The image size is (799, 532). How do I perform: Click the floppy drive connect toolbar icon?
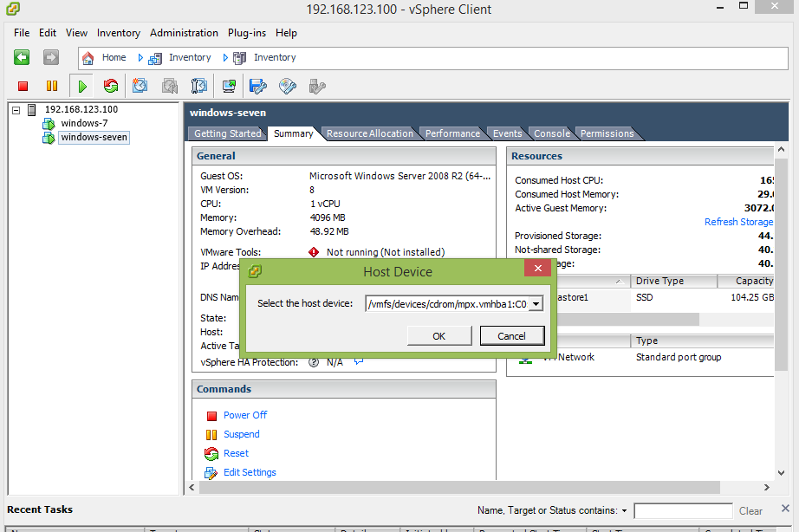click(x=257, y=86)
